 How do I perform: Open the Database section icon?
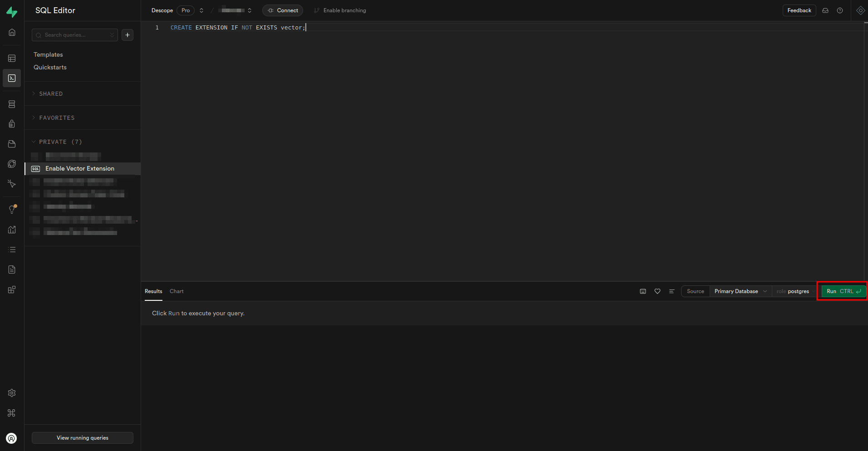12,104
